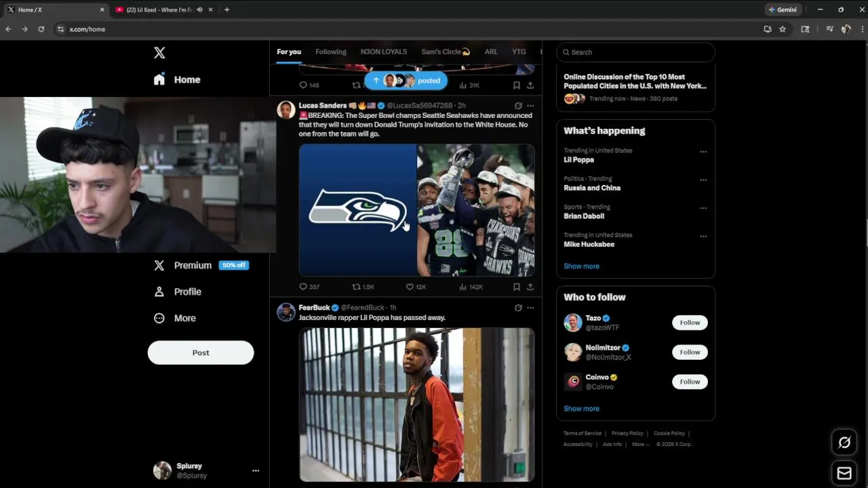Click the X search field

(x=636, y=52)
